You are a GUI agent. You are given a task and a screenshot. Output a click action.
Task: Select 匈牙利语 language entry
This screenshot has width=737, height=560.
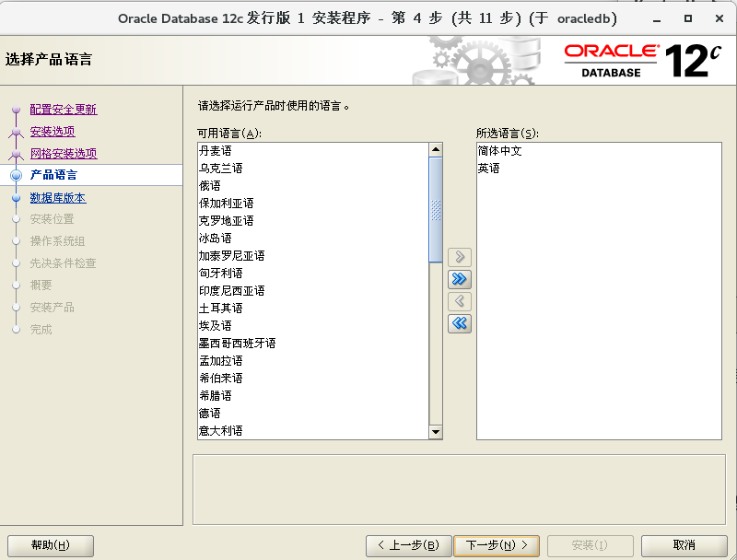pyautogui.click(x=313, y=273)
